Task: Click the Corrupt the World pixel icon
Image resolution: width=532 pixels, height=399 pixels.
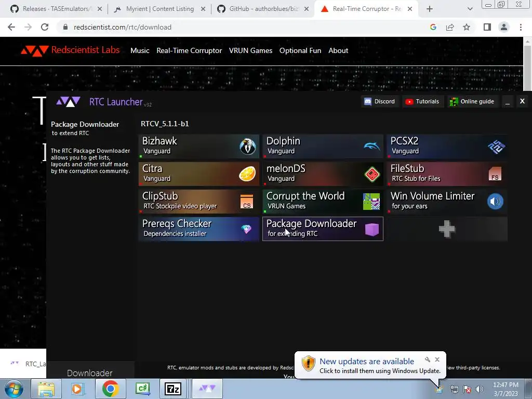Action: [371, 202]
